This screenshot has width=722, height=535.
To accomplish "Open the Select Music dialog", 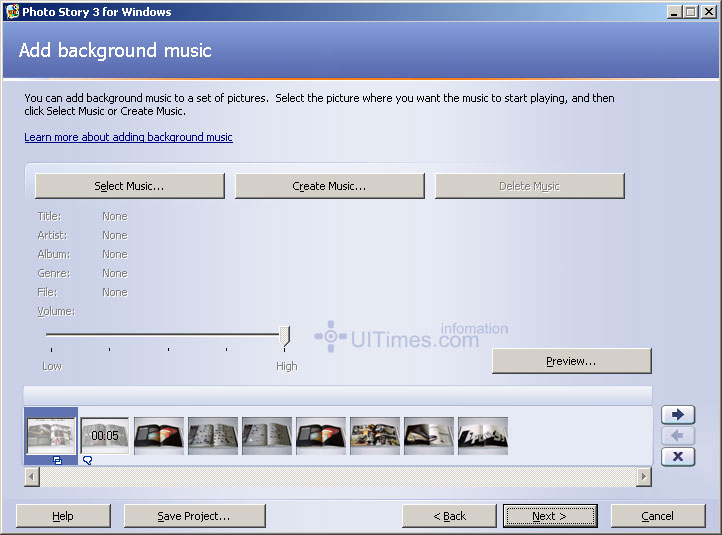I will 129,186.
